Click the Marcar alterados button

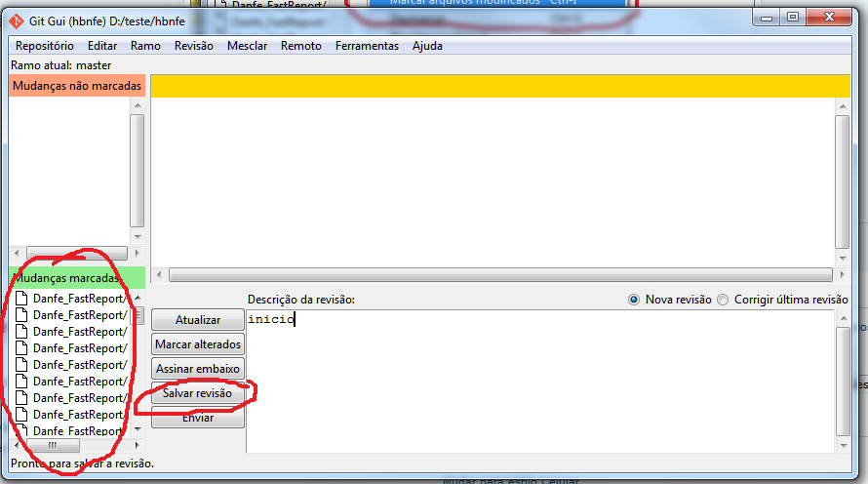[x=198, y=344]
